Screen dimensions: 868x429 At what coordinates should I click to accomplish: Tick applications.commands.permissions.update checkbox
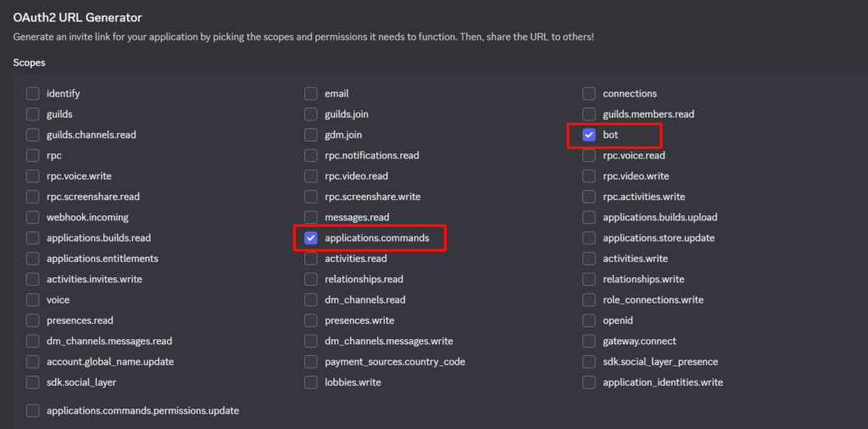coord(33,411)
